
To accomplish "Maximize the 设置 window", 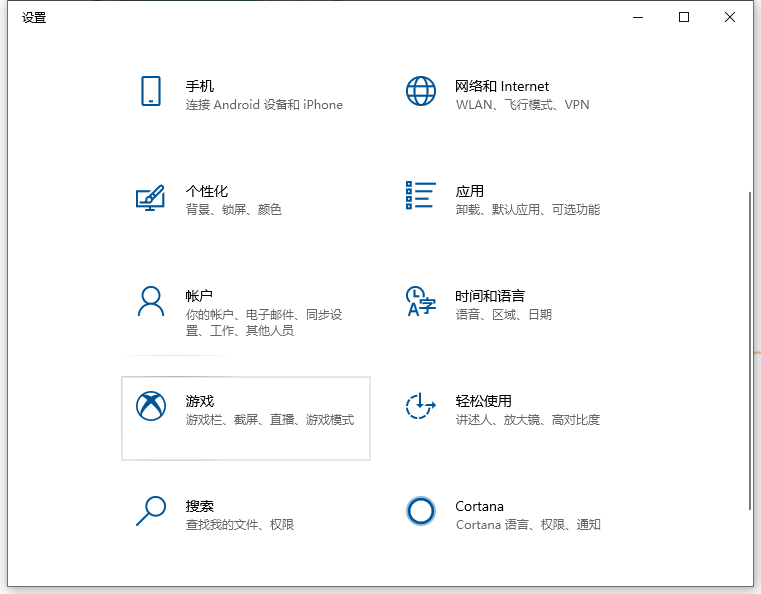I will (684, 17).
